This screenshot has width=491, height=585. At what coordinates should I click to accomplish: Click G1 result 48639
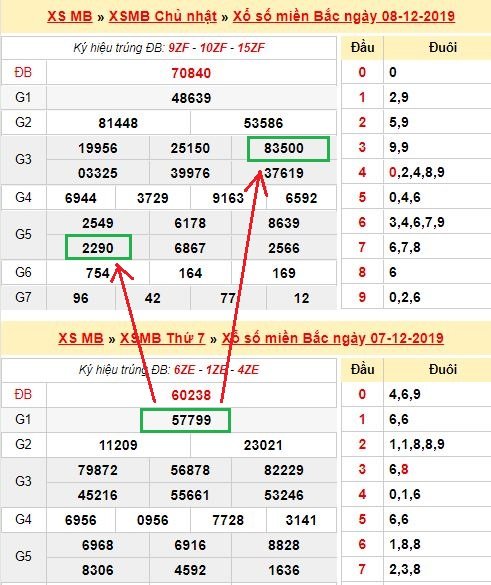point(191,98)
